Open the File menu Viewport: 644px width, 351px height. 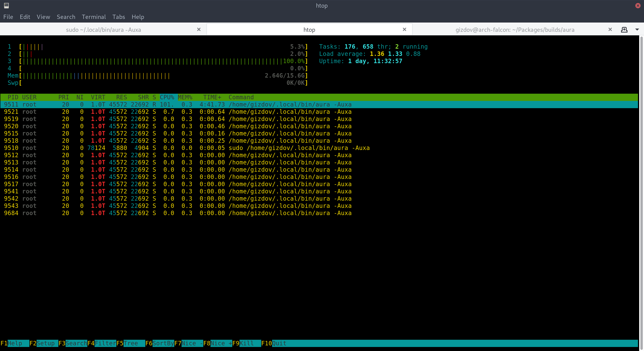tap(8, 17)
